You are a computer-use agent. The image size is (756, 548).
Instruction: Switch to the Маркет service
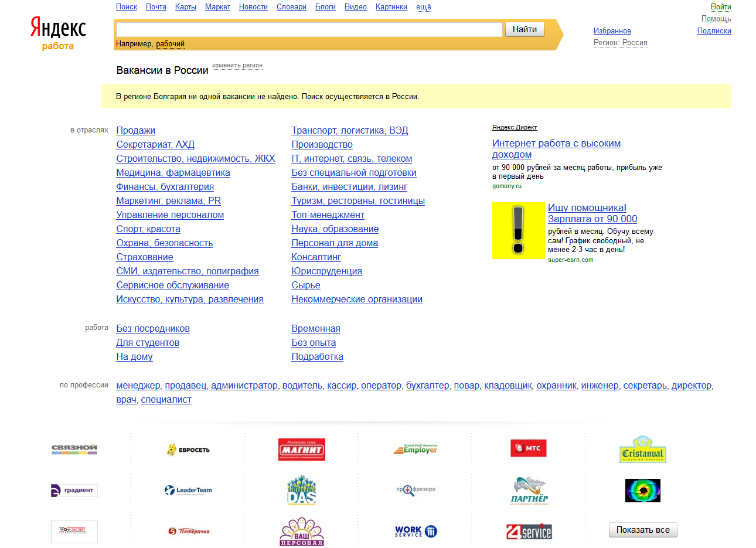pyautogui.click(x=217, y=7)
